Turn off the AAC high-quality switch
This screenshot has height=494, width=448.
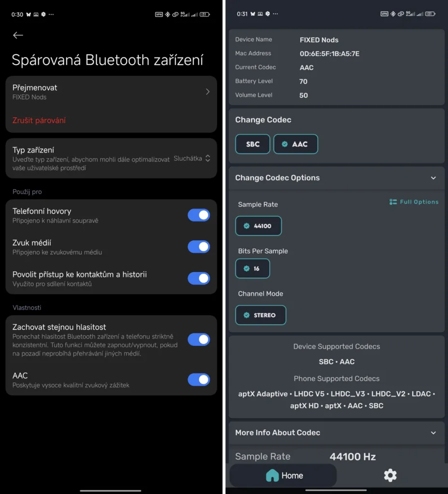pyautogui.click(x=198, y=380)
